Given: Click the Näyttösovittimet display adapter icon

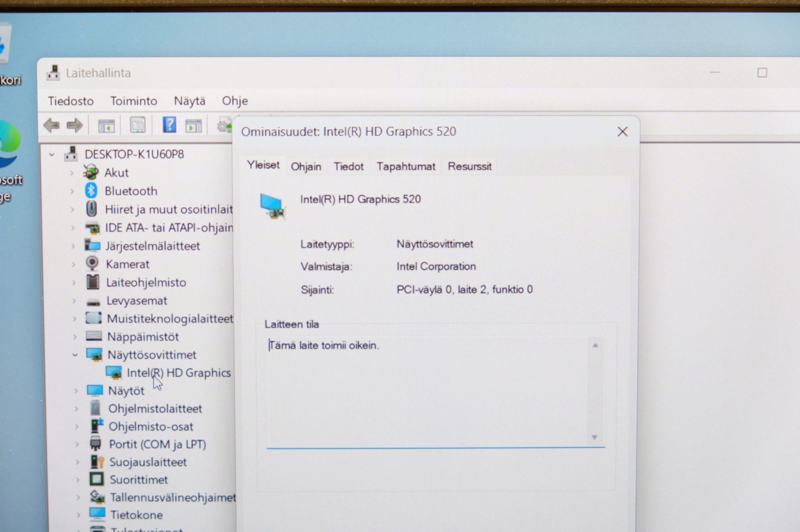Looking at the screenshot, I should pyautogui.click(x=94, y=354).
